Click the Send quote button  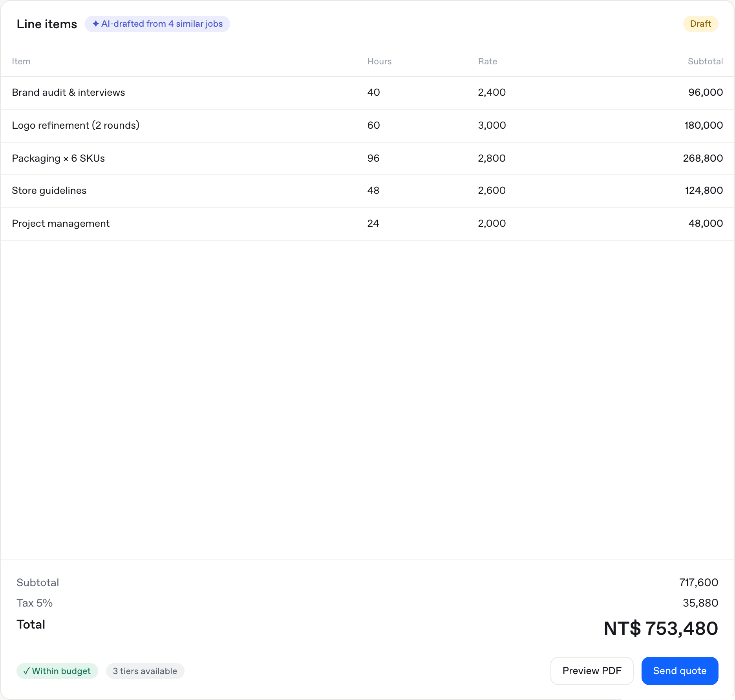coord(680,671)
